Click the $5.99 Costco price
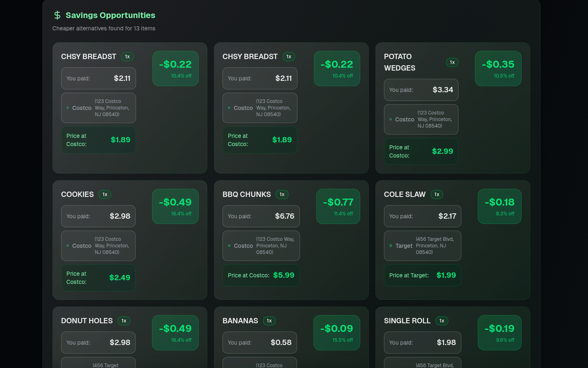The height and width of the screenshot is (368, 588). click(x=284, y=275)
